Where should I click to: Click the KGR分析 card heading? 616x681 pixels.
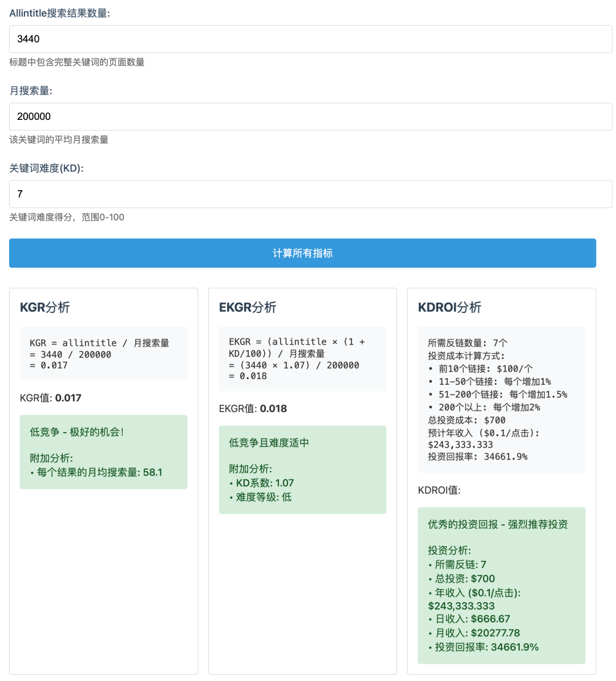pos(44,307)
